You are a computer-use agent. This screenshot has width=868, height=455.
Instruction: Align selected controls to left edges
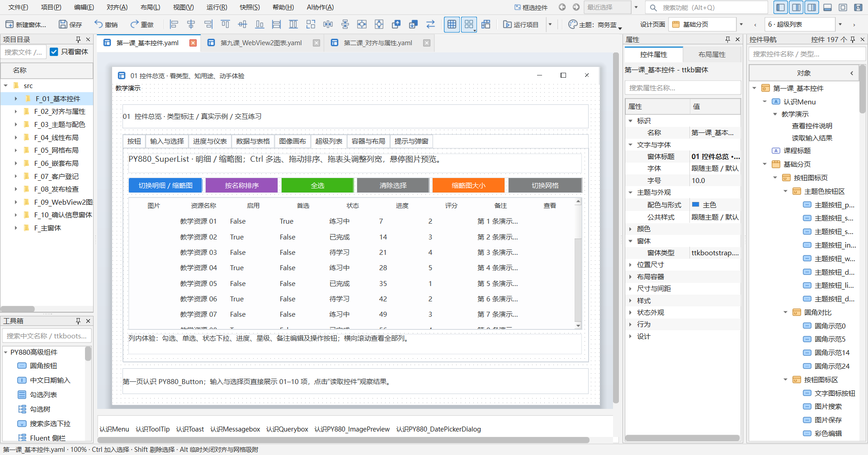(174, 24)
